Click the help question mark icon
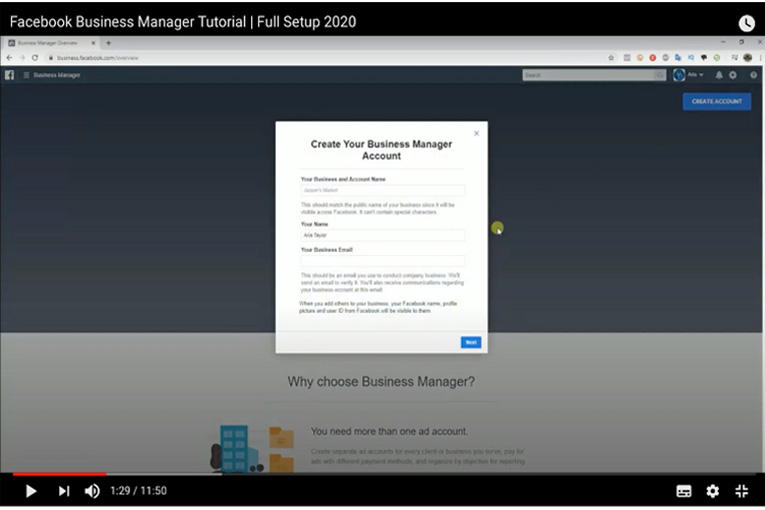 pyautogui.click(x=753, y=75)
